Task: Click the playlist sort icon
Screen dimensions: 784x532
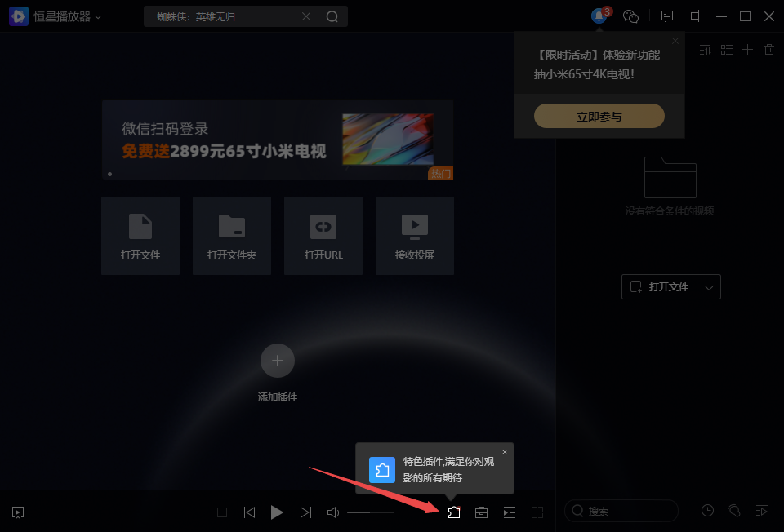Action: click(706, 50)
